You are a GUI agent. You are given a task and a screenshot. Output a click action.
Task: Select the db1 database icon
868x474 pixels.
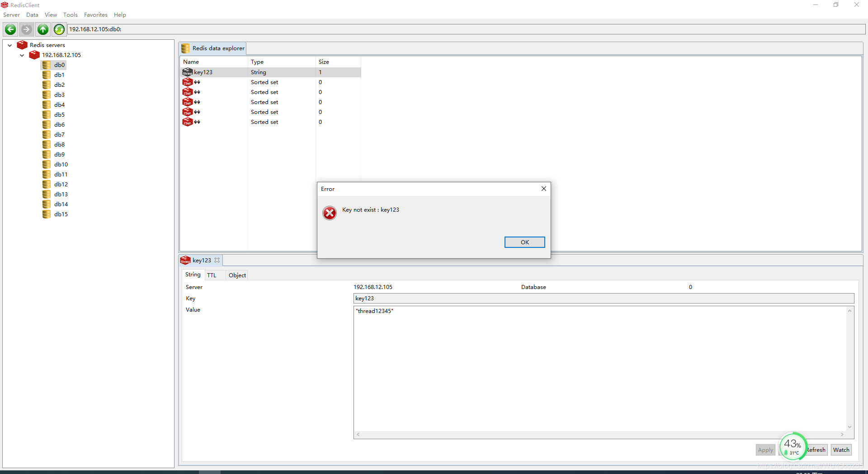47,75
